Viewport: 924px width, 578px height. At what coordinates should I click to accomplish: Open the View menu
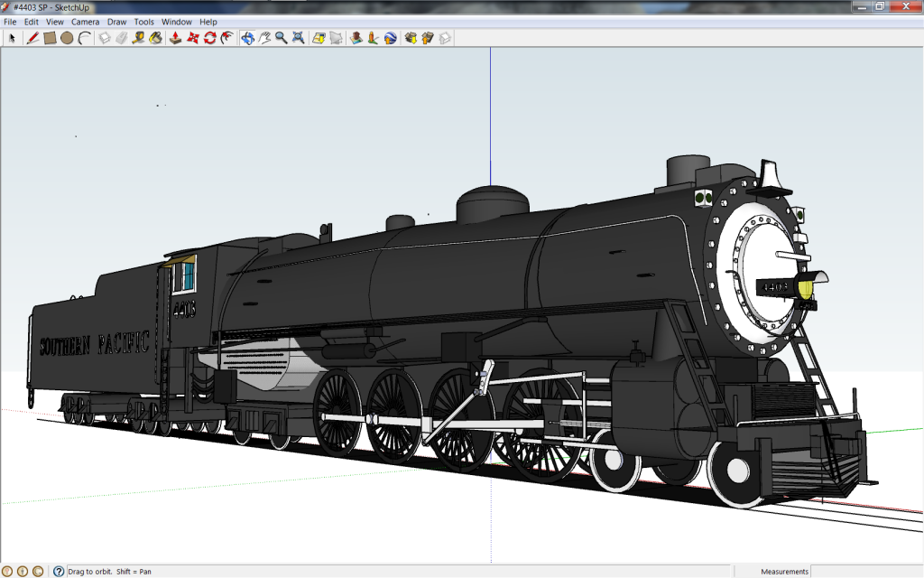(55, 22)
